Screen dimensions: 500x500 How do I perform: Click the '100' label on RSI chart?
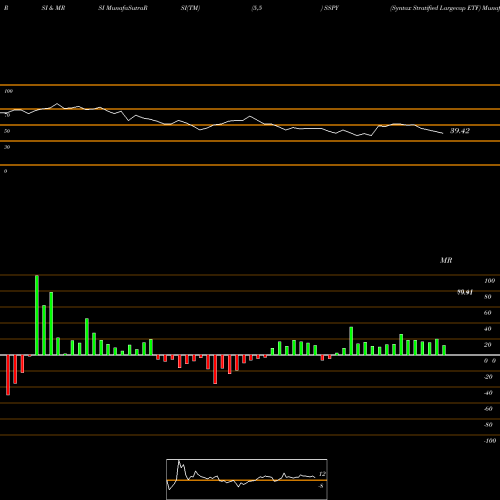(x=8, y=91)
